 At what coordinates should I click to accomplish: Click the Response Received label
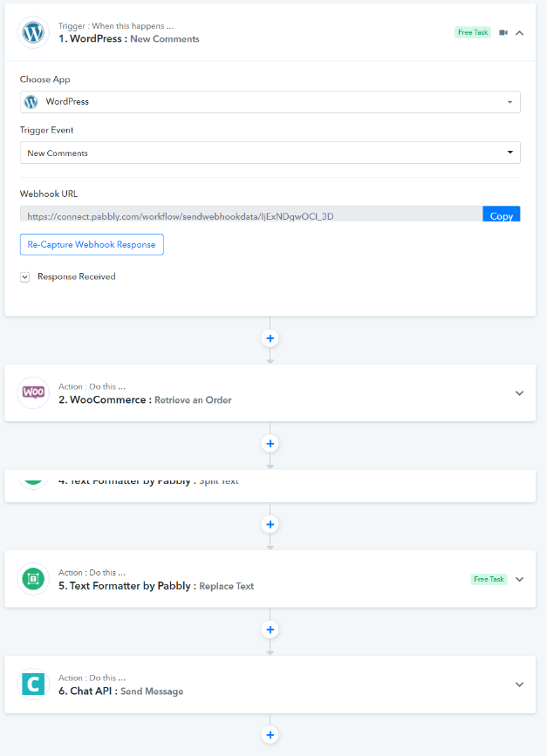click(77, 276)
